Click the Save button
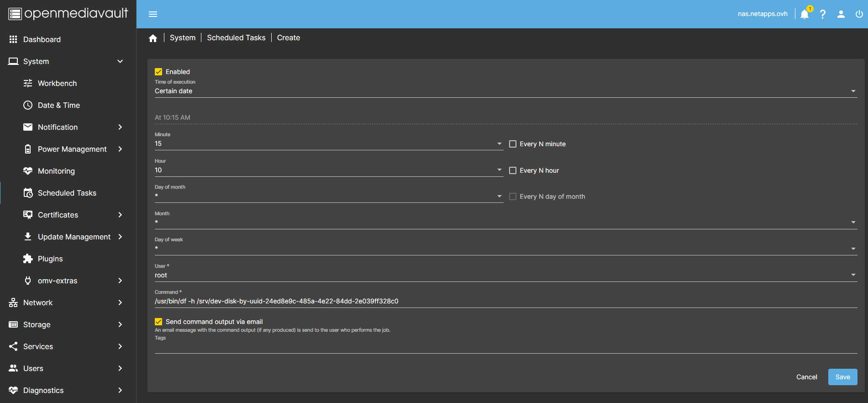Viewport: 868px width, 403px height. (842, 377)
